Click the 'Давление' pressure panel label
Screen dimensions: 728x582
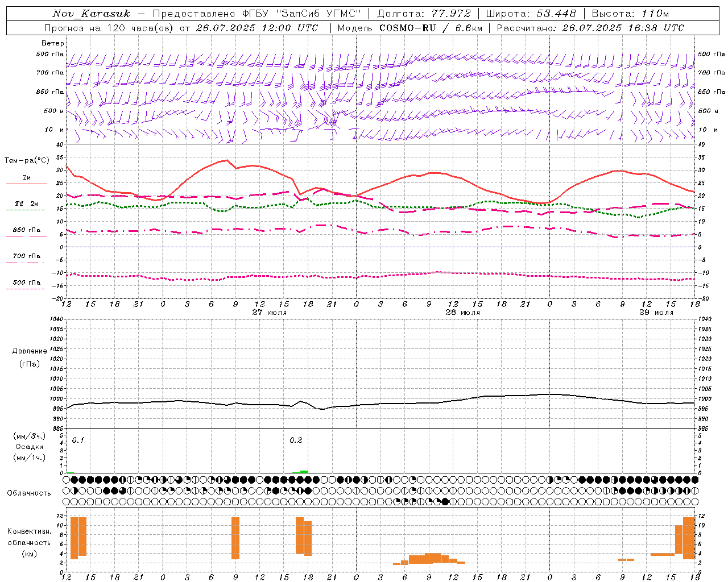pos(30,351)
